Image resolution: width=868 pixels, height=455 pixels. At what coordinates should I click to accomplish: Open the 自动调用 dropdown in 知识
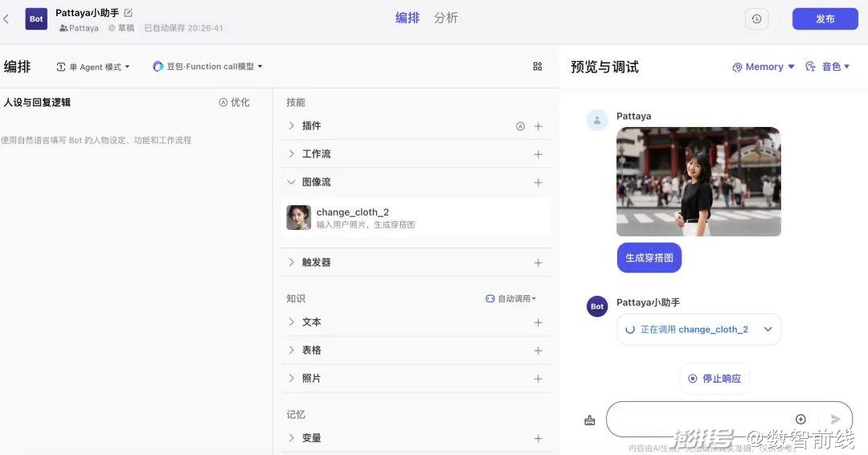511,298
